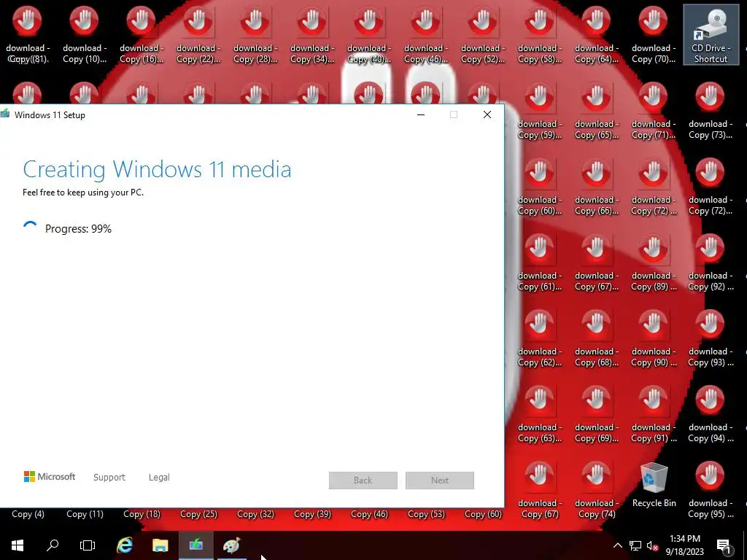
Task: Launch Internet Explorer from the taskbar
Action: pyautogui.click(x=125, y=545)
